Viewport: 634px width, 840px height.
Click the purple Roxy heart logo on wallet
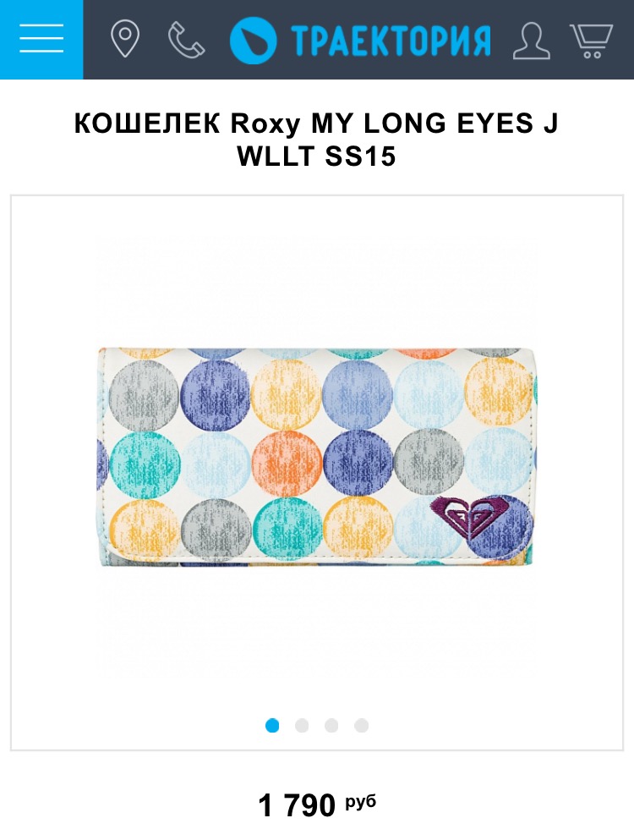point(467,517)
